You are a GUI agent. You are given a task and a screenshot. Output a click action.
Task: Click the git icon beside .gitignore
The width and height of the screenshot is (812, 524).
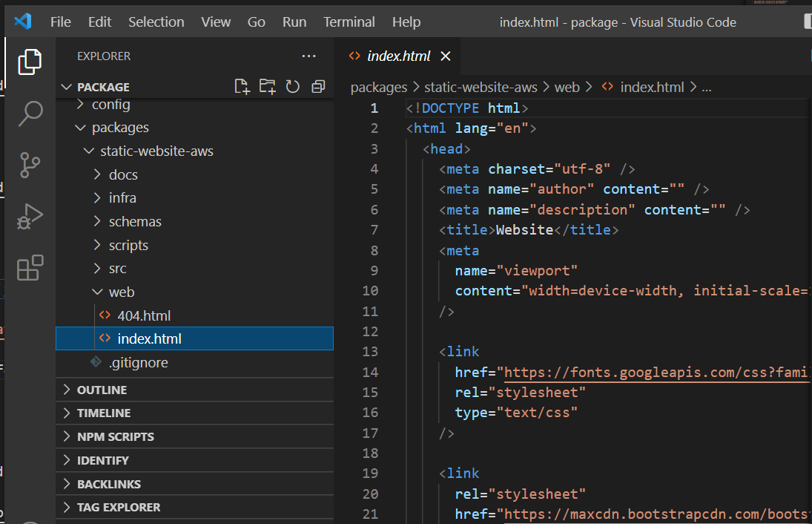(x=96, y=361)
